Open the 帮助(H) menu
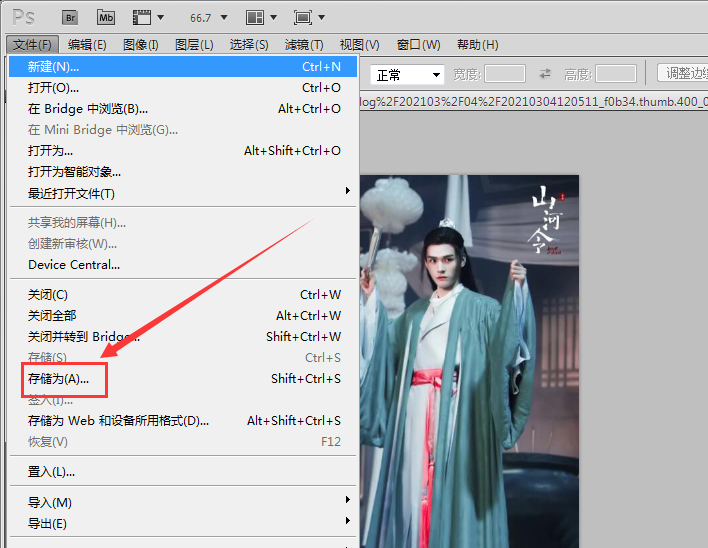 pyautogui.click(x=478, y=45)
